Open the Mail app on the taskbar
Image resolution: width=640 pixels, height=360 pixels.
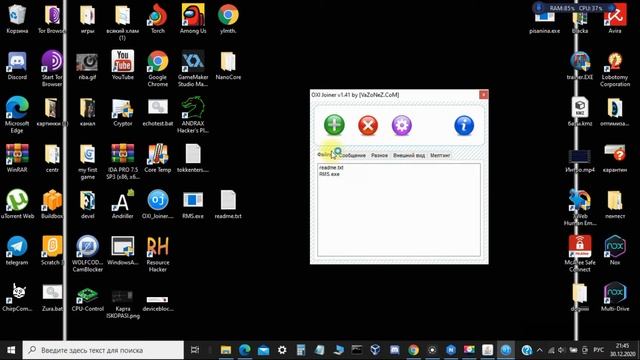(x=263, y=350)
